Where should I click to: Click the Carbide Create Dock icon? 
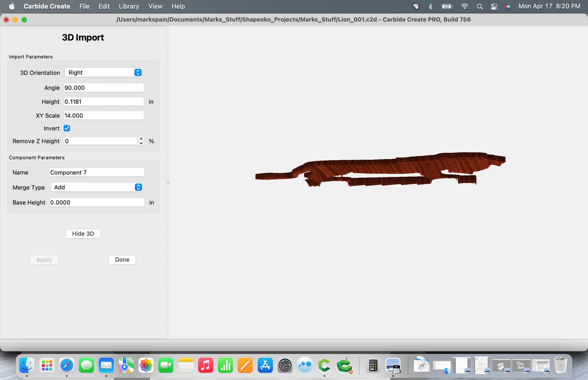point(324,365)
